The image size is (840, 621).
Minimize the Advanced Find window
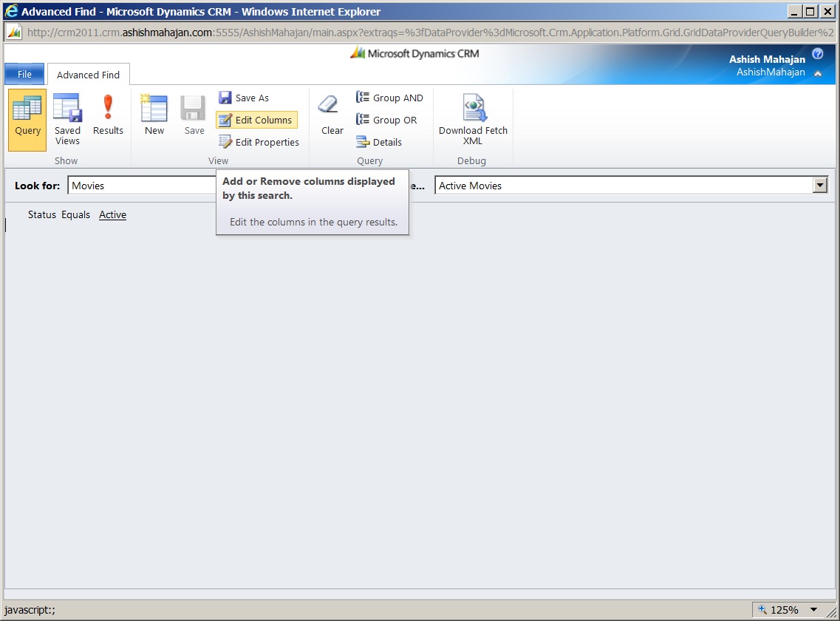coord(795,11)
